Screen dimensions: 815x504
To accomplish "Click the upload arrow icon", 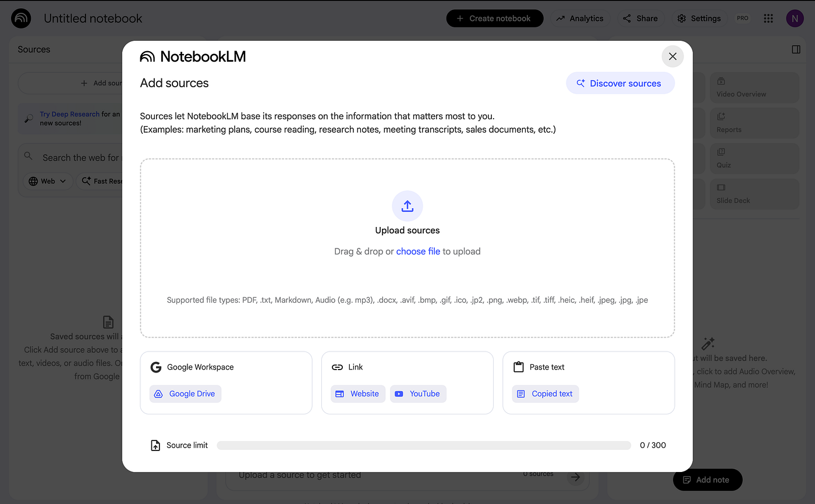I will [x=407, y=206].
